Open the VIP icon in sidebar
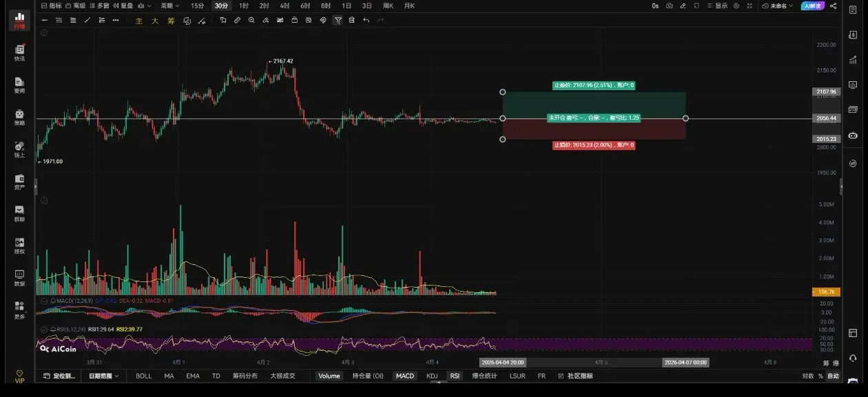This screenshot has width=868, height=397. (19, 376)
